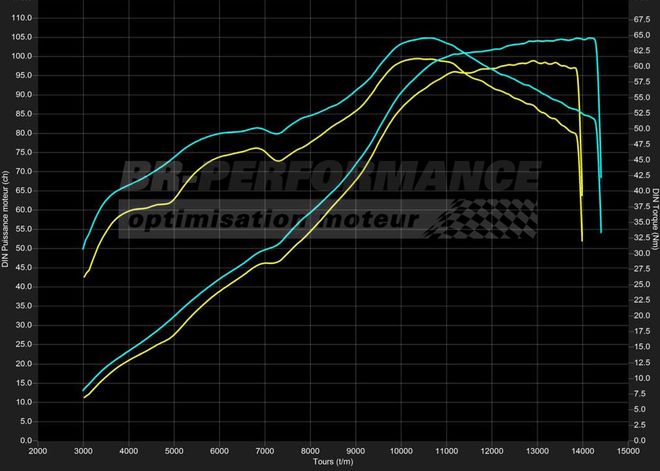
Task: Click the 7000 tick label on x-axis
Action: point(265,451)
